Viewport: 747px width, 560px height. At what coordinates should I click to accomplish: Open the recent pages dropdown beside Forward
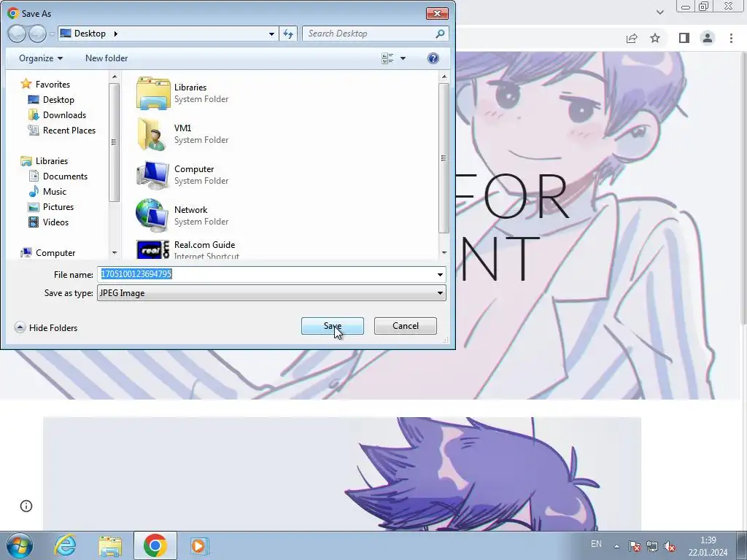pyautogui.click(x=52, y=34)
